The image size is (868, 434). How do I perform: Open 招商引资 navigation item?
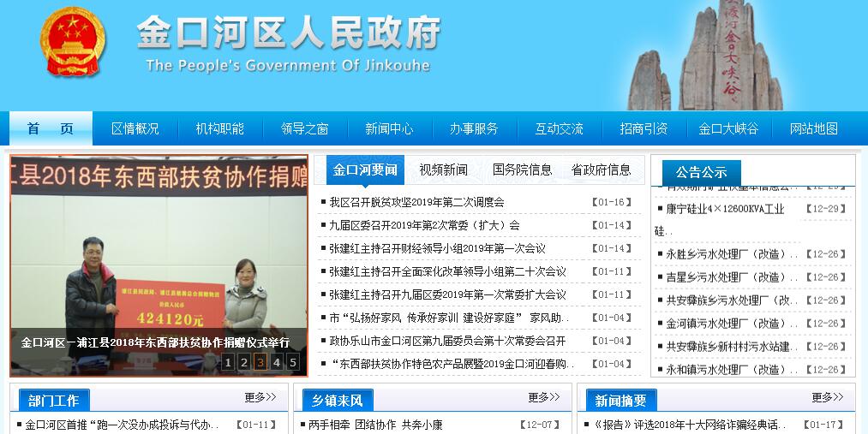(644, 128)
